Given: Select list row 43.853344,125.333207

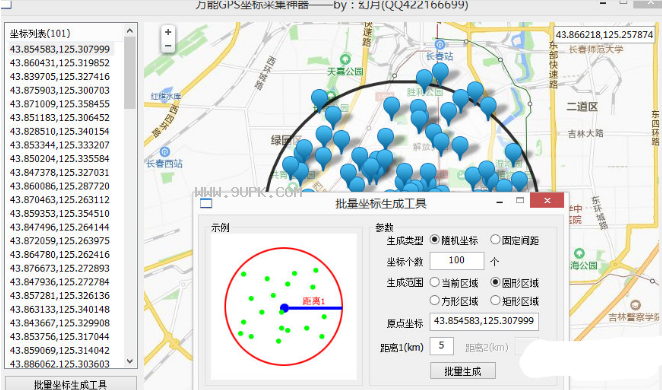Looking at the screenshot, I should click(60, 145).
